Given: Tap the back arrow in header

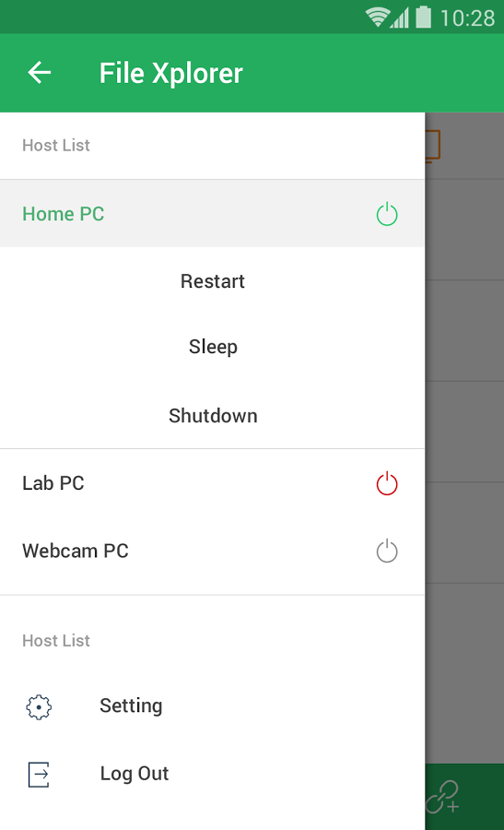Looking at the screenshot, I should pos(39,73).
